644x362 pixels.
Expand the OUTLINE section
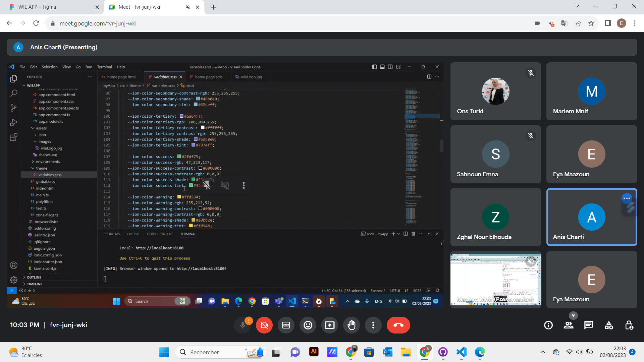(34, 277)
